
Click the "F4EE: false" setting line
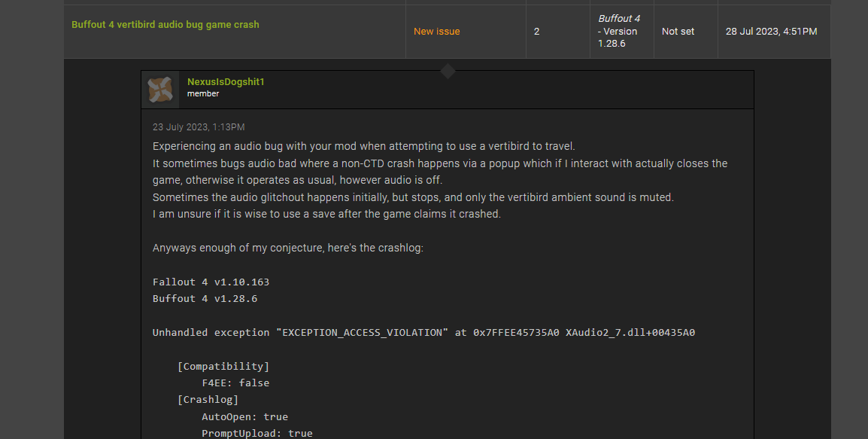pyautogui.click(x=235, y=383)
